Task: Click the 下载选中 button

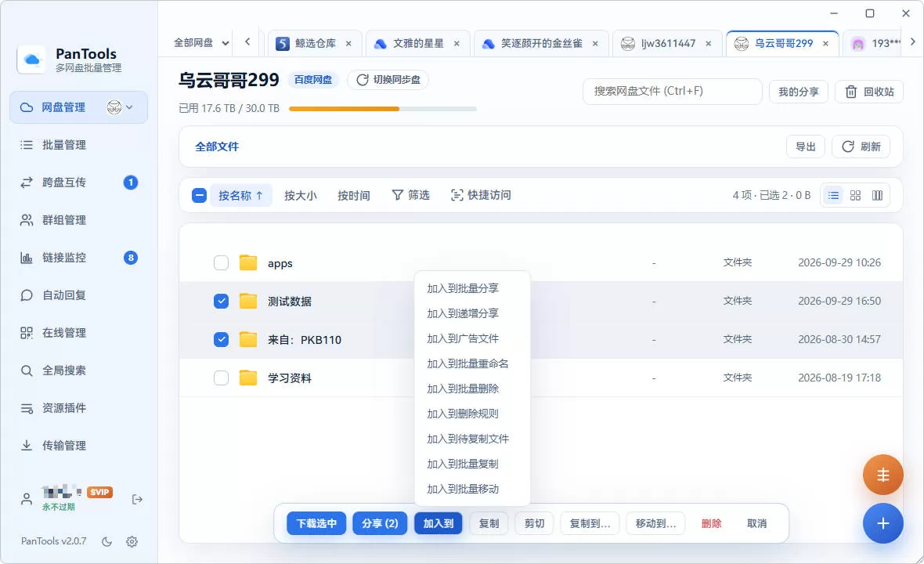Action: click(x=316, y=523)
